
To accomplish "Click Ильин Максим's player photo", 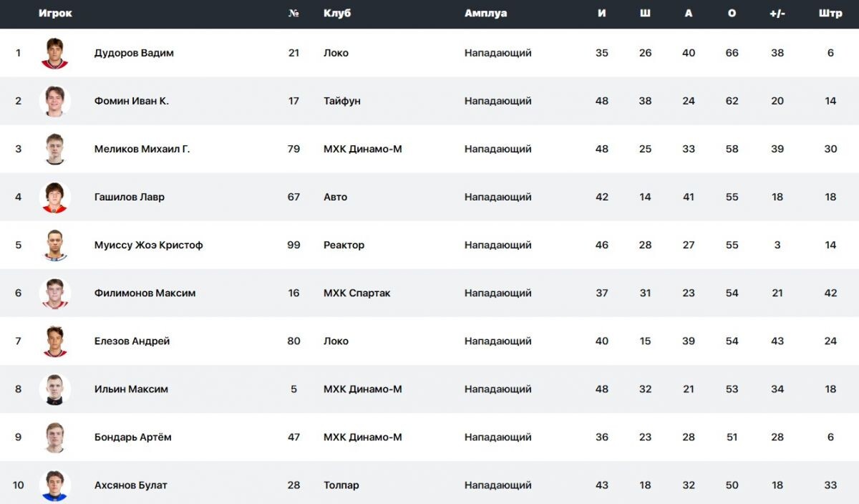I will click(x=54, y=389).
